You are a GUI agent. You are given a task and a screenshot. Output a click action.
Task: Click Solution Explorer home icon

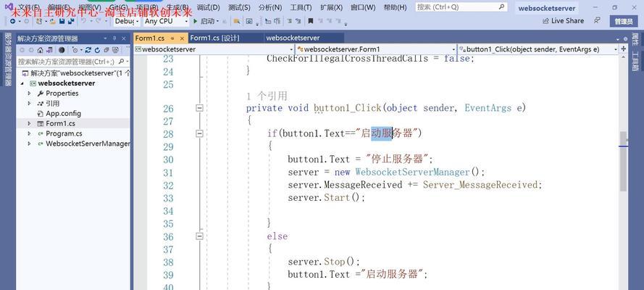point(41,50)
